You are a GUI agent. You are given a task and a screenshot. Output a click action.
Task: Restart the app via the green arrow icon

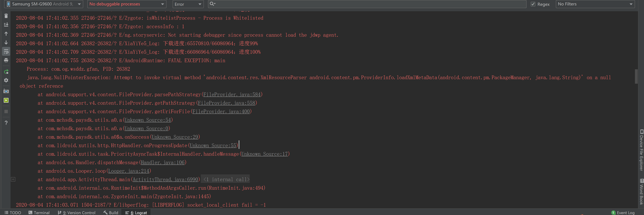tap(6, 72)
